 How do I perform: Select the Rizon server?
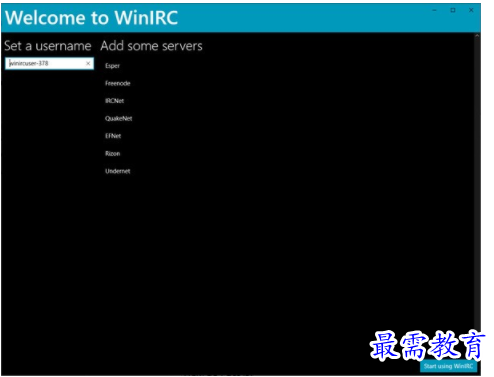(113, 154)
